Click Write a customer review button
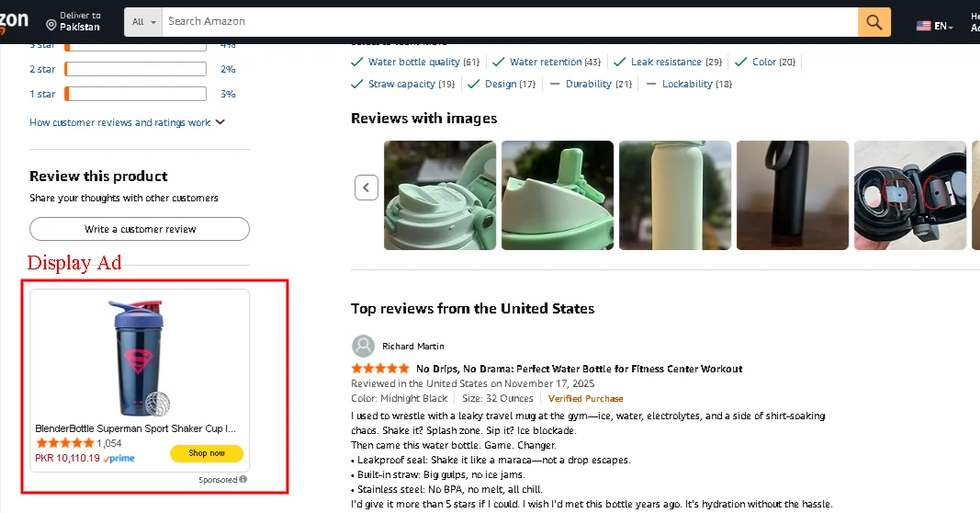Screen dimensions: 980x513 pyautogui.click(x=140, y=229)
